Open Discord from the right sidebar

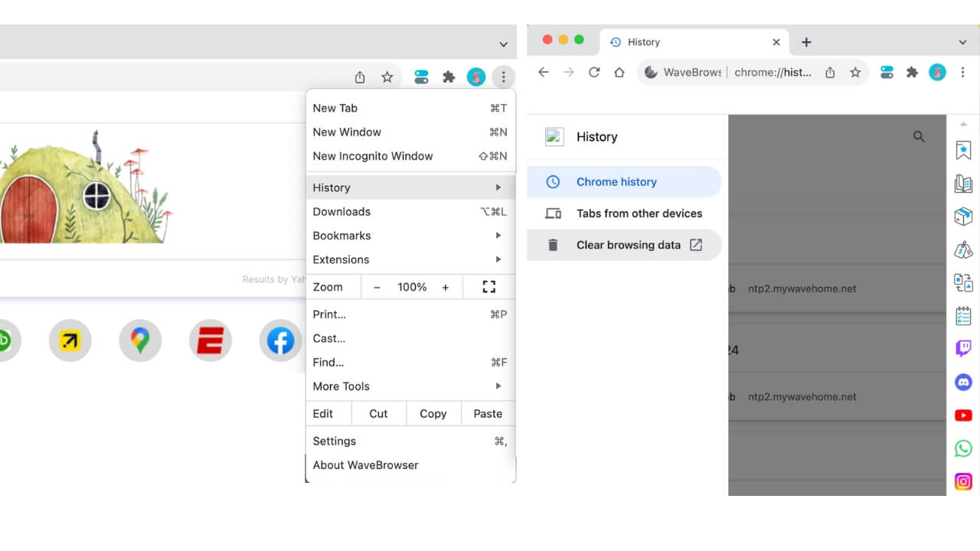(x=963, y=382)
